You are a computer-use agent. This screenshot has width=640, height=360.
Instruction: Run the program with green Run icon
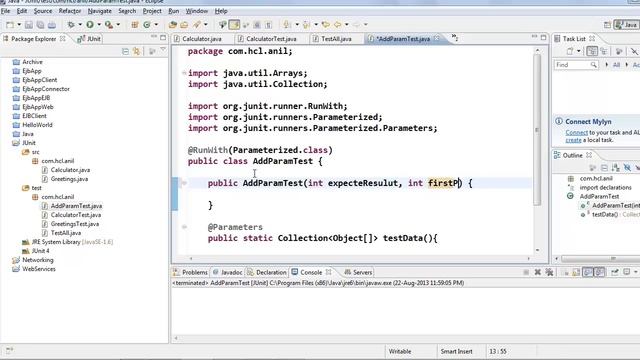90,24
